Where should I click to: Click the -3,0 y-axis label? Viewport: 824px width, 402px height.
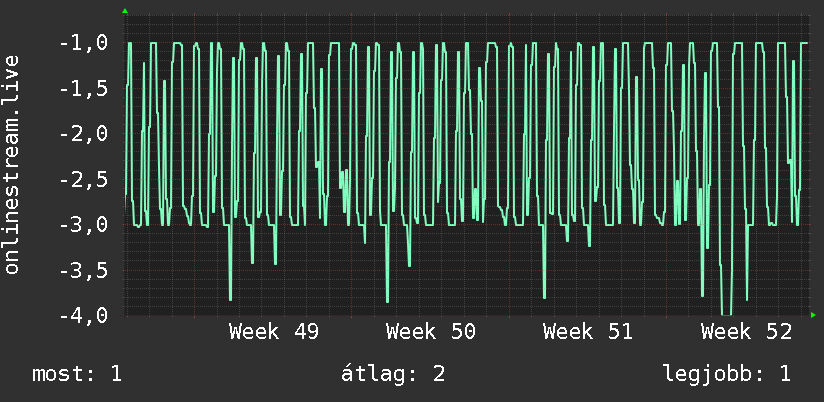pos(84,225)
